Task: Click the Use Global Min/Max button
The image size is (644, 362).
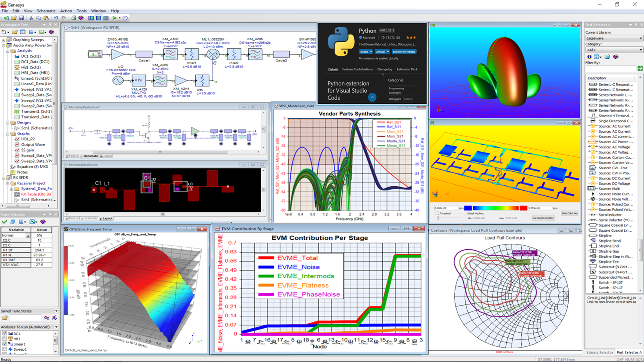Action: point(543,218)
